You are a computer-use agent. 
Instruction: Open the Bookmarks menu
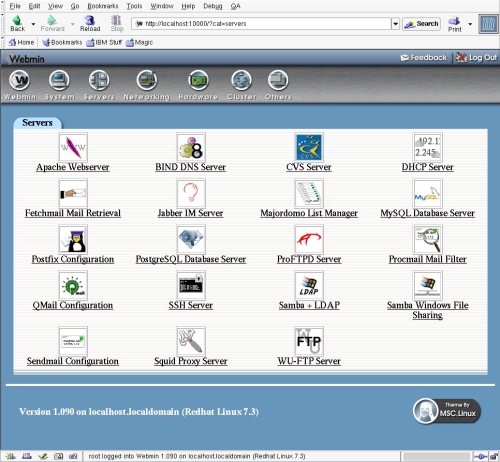pyautogui.click(x=103, y=6)
